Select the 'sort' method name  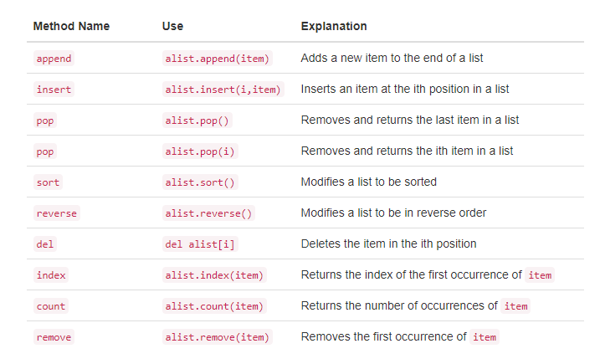[48, 182]
